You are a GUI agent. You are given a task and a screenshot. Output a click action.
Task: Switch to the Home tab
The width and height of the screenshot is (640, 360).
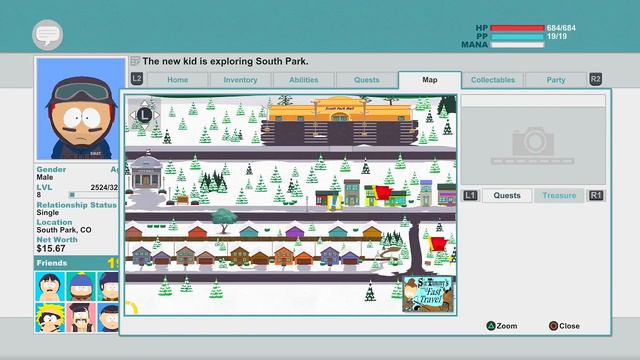tap(178, 80)
